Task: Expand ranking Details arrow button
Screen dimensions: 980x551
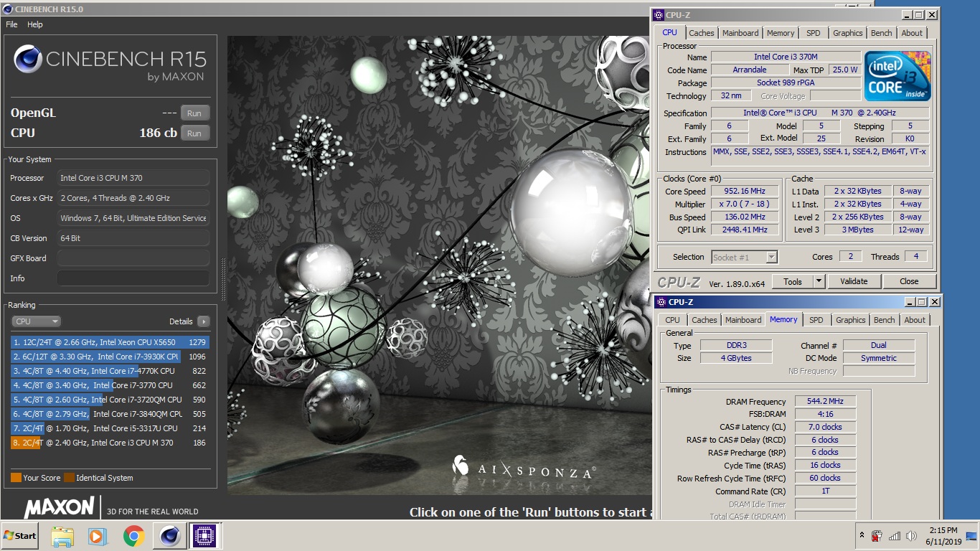Action: pos(204,321)
